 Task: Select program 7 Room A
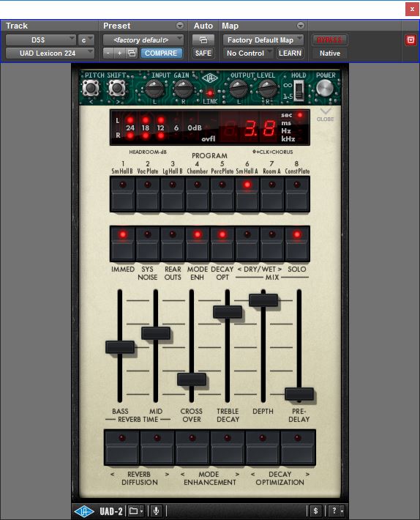[272, 194]
